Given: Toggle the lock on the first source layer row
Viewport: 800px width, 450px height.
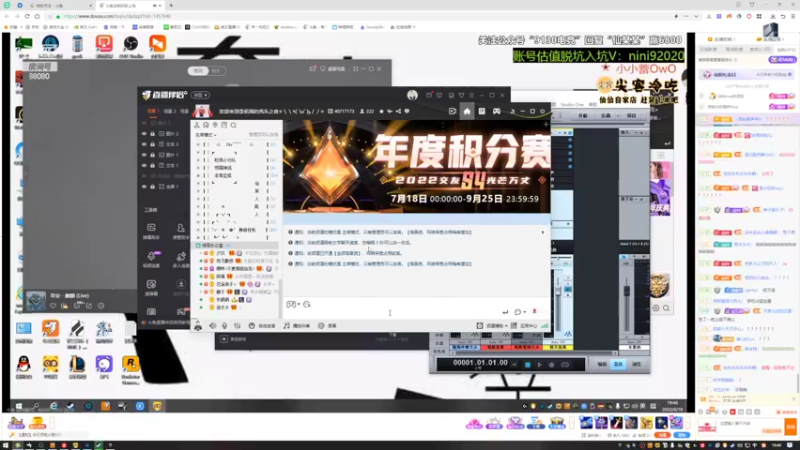Looking at the screenshot, I should pos(153,134).
